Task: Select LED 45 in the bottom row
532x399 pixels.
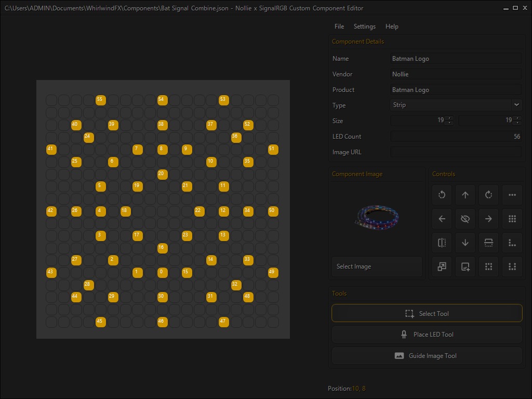Action: click(x=101, y=322)
